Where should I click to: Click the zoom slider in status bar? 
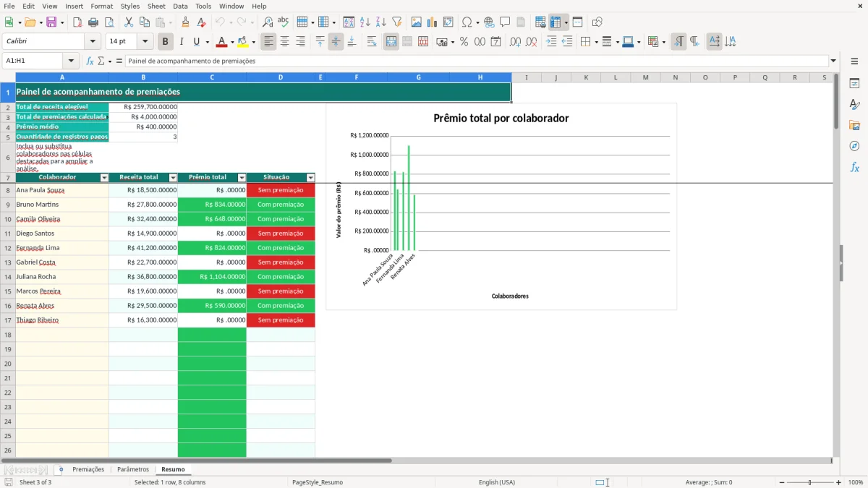pyautogui.click(x=810, y=482)
